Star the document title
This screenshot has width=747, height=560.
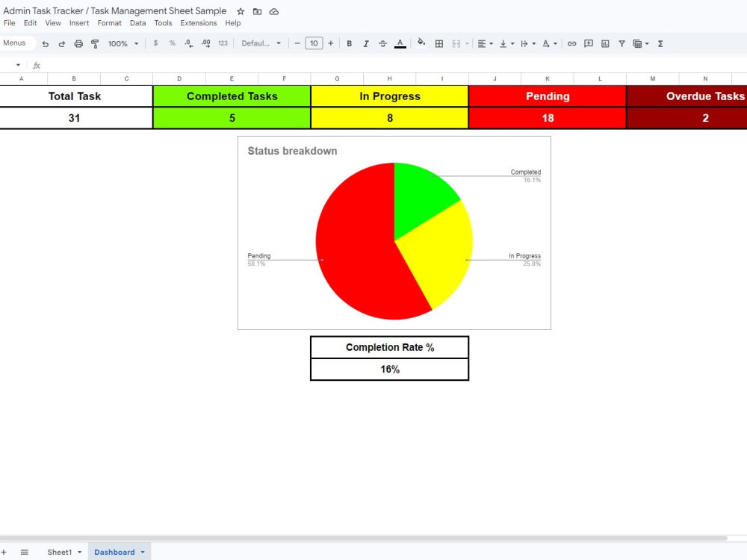(x=241, y=11)
